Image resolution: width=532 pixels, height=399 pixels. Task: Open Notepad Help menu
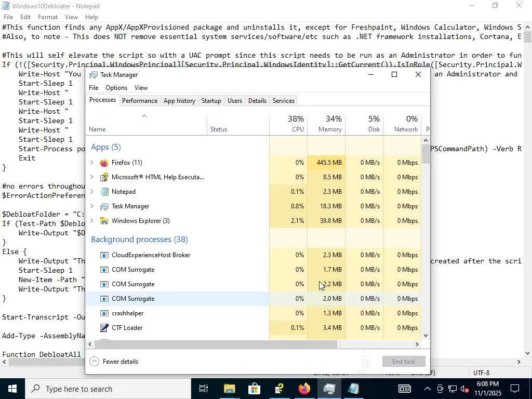(x=91, y=17)
